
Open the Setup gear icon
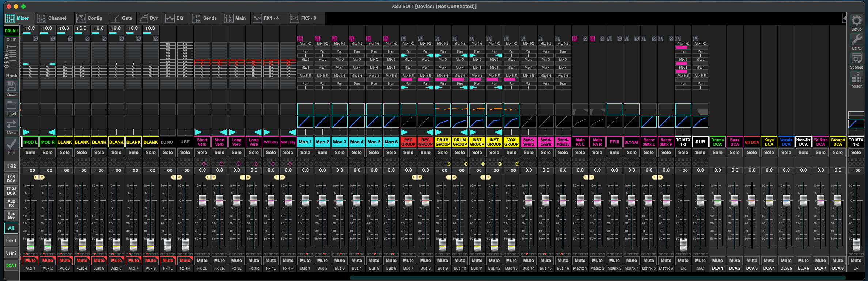856,20
